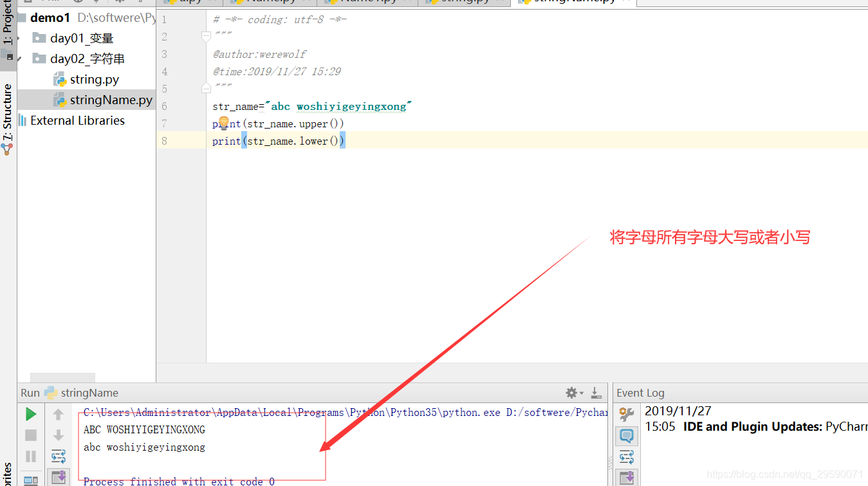Toggle scroll-to-end in Event Log
This screenshot has width=868, height=486.
coord(627,477)
